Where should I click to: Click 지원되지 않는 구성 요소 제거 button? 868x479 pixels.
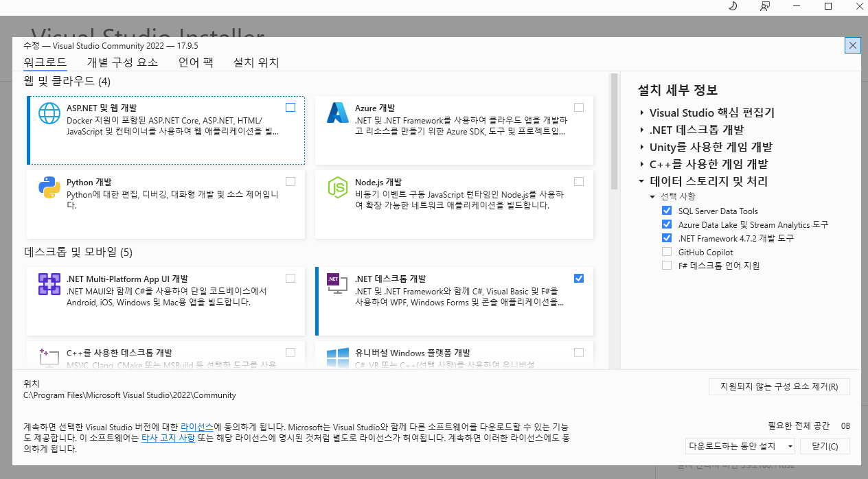coord(779,386)
